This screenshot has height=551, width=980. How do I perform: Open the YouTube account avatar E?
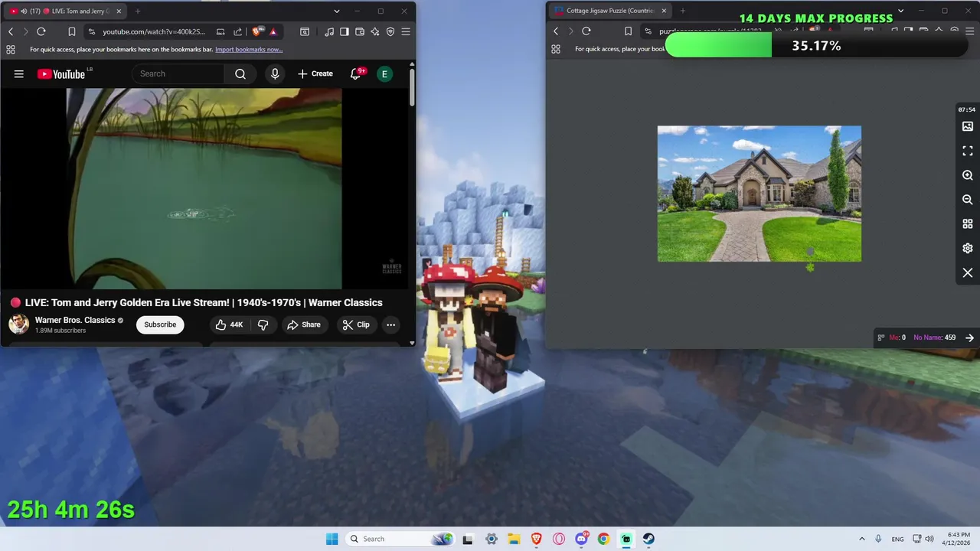[384, 73]
